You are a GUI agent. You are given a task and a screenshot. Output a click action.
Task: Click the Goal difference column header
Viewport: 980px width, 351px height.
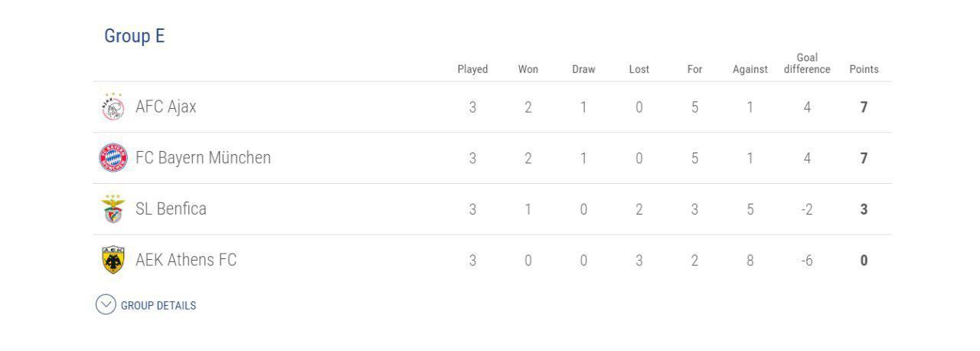pyautogui.click(x=807, y=63)
